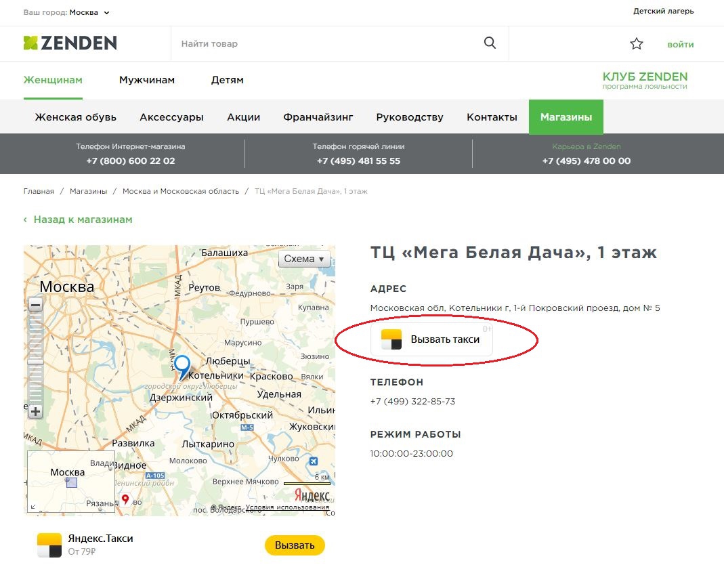This screenshot has width=724, height=588.
Task: Open the city selector Москва dropdown
Action: point(89,12)
